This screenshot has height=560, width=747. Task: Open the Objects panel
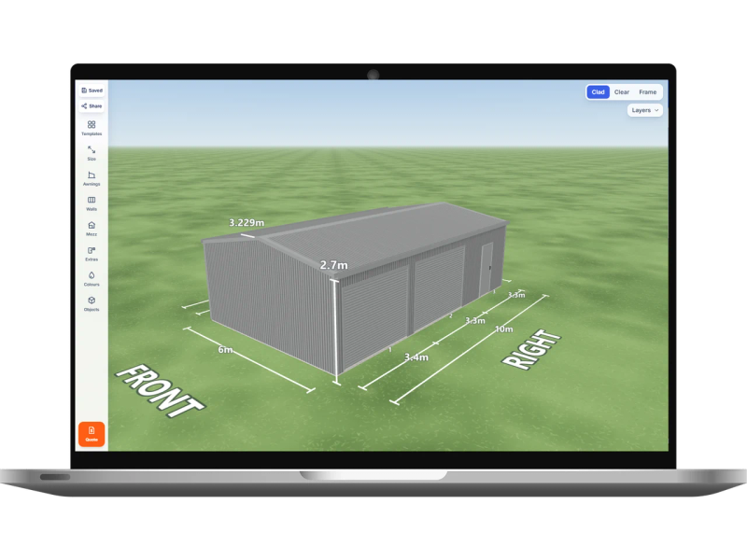pos(92,303)
